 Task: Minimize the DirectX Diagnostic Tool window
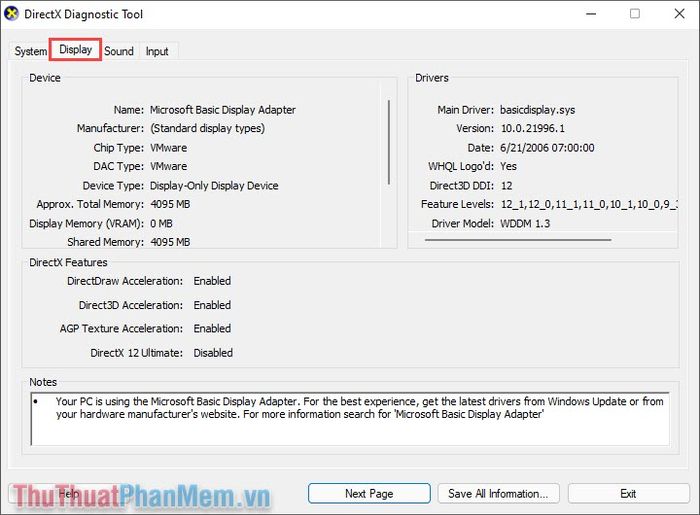(591, 14)
